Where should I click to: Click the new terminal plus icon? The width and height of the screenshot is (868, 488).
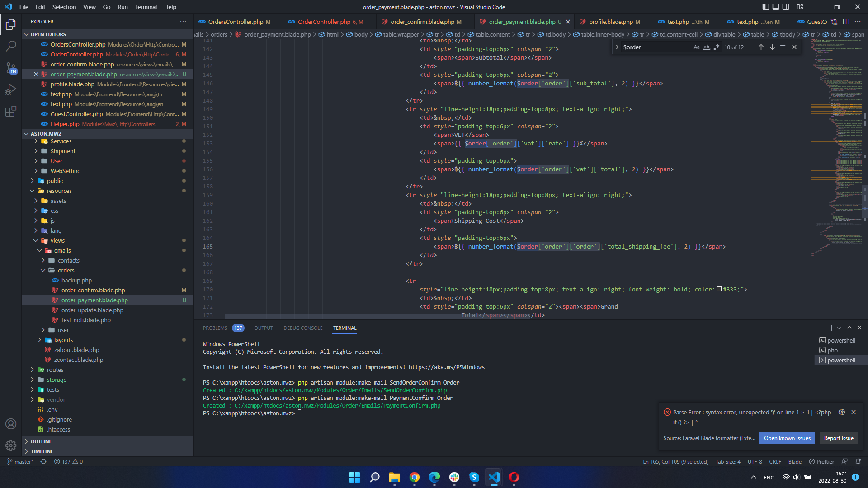pyautogui.click(x=831, y=328)
